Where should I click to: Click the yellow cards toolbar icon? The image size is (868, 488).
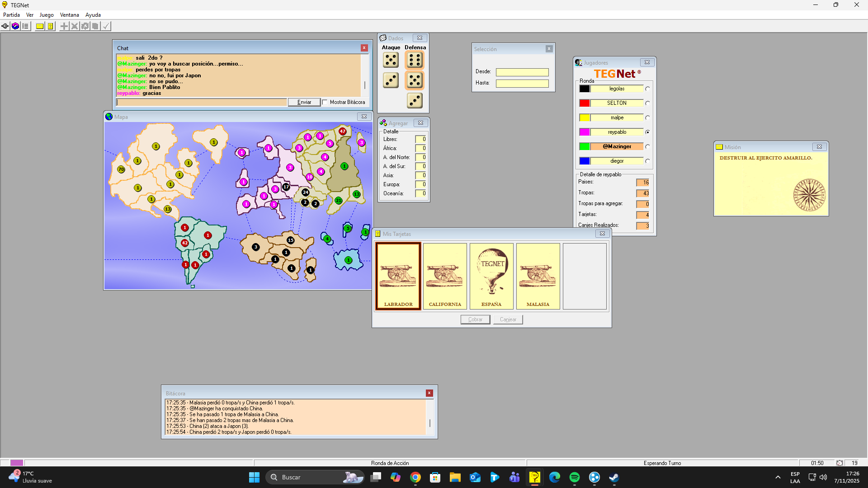point(51,26)
